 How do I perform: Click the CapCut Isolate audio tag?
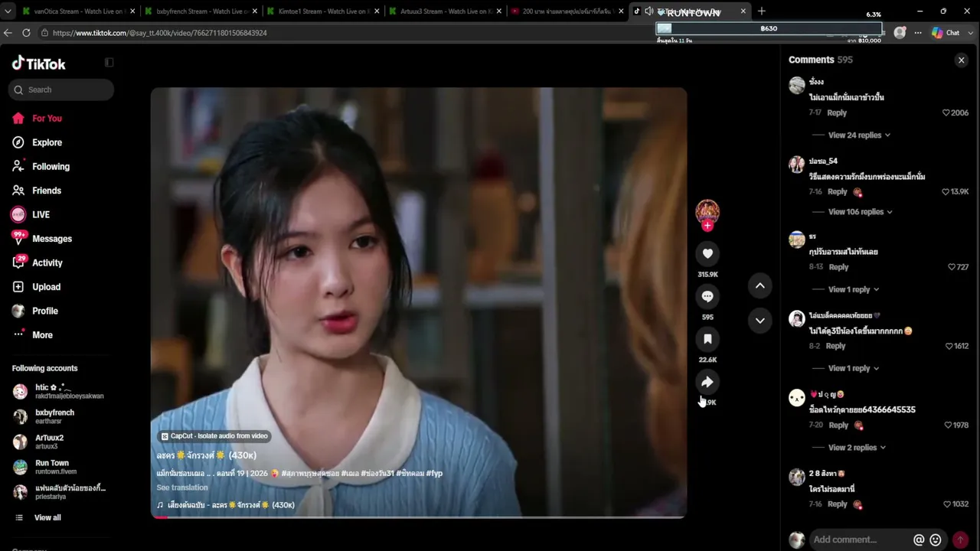click(x=214, y=436)
